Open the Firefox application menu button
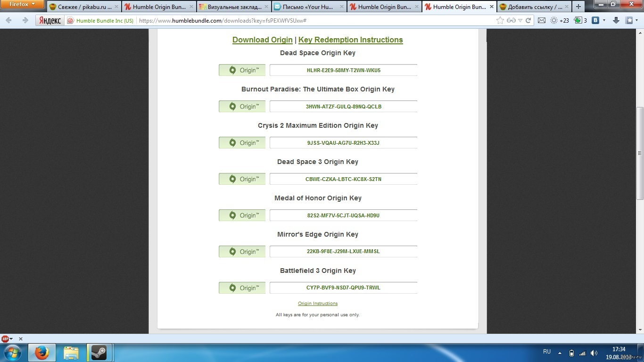Image resolution: width=644 pixels, height=362 pixels. [22, 4]
